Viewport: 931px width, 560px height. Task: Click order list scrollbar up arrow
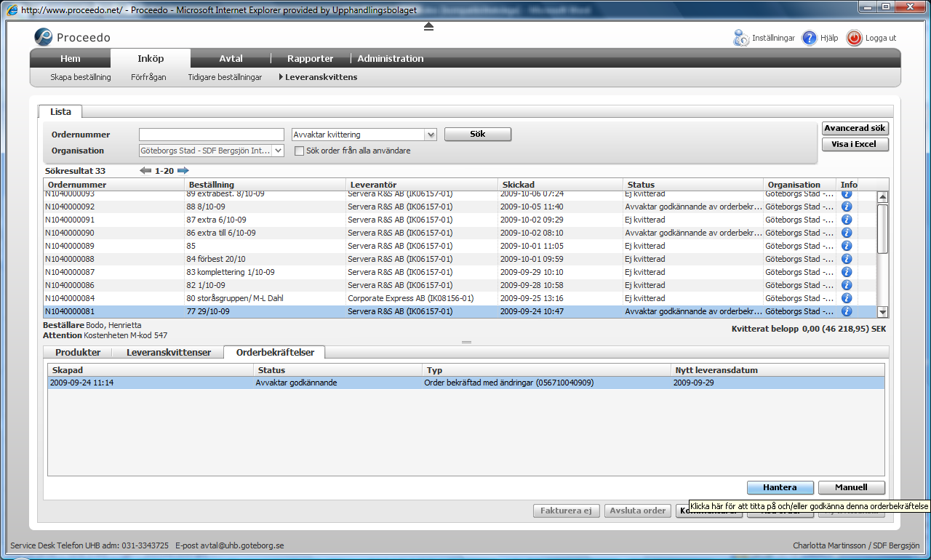(x=883, y=196)
